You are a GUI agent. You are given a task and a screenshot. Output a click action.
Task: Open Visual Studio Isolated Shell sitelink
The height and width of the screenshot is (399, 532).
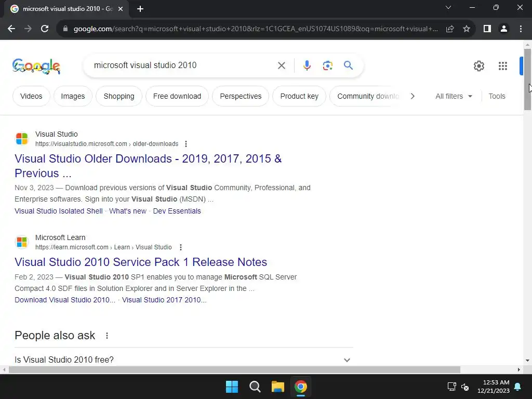pos(59,211)
